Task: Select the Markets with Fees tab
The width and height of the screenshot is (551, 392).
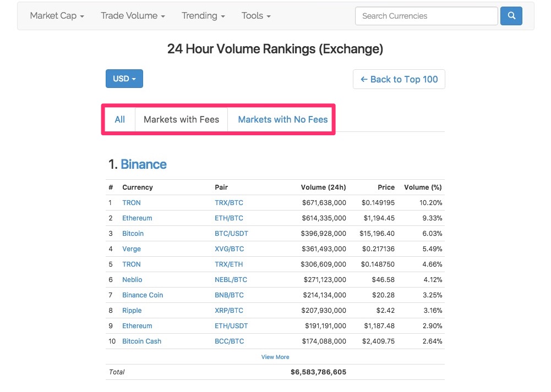Action: pos(181,120)
